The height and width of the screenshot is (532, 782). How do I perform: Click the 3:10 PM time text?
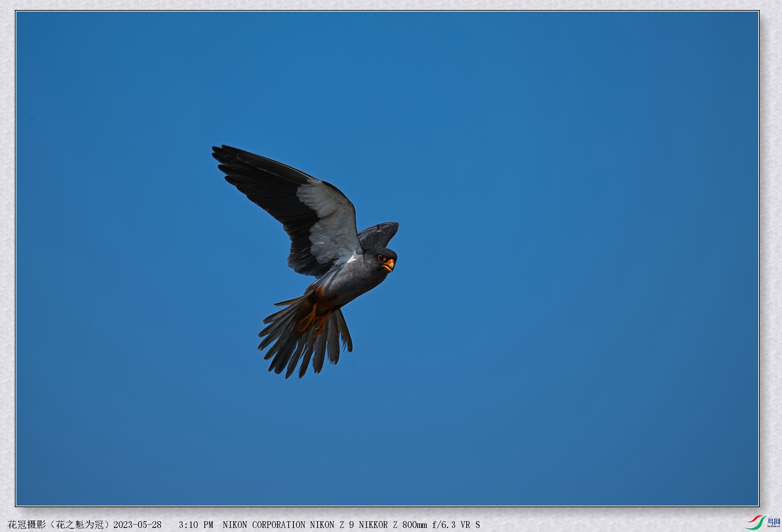[196, 525]
